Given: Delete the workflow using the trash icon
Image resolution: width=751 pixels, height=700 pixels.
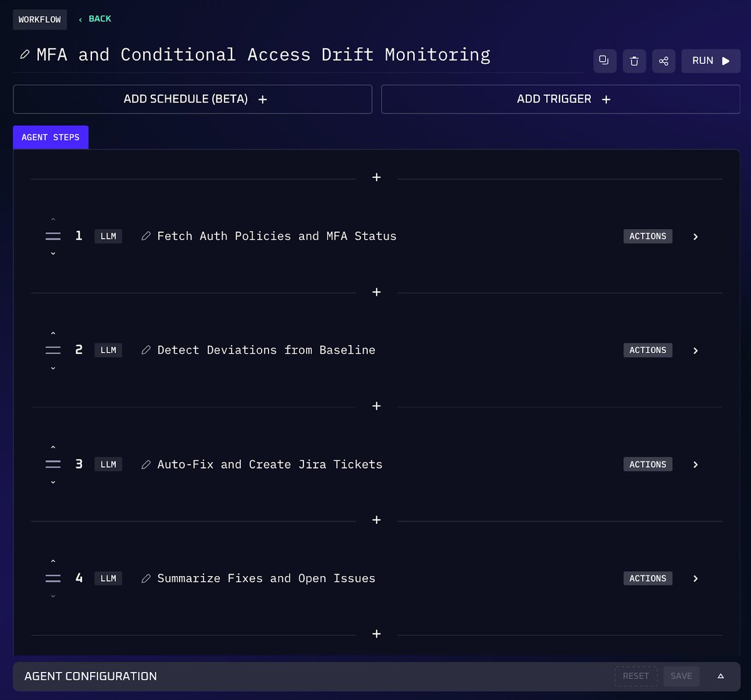Looking at the screenshot, I should tap(634, 61).
